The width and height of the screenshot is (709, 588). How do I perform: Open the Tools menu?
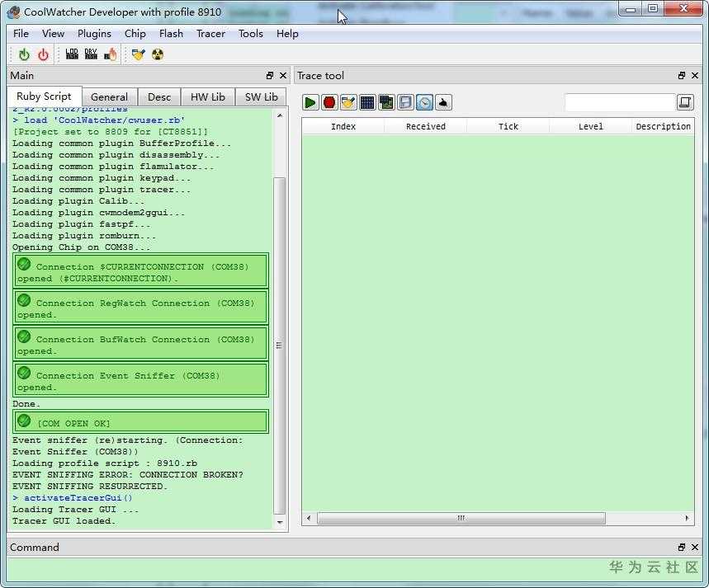coord(250,34)
